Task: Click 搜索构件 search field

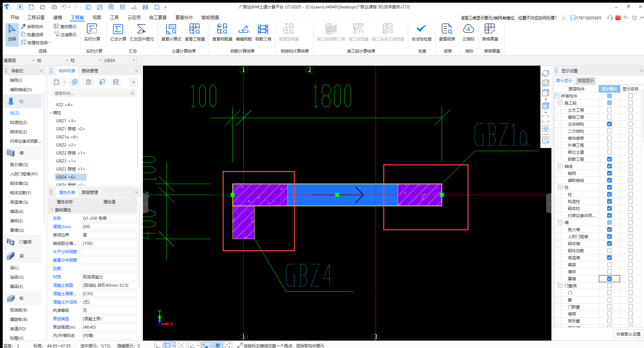Action: pos(94,93)
